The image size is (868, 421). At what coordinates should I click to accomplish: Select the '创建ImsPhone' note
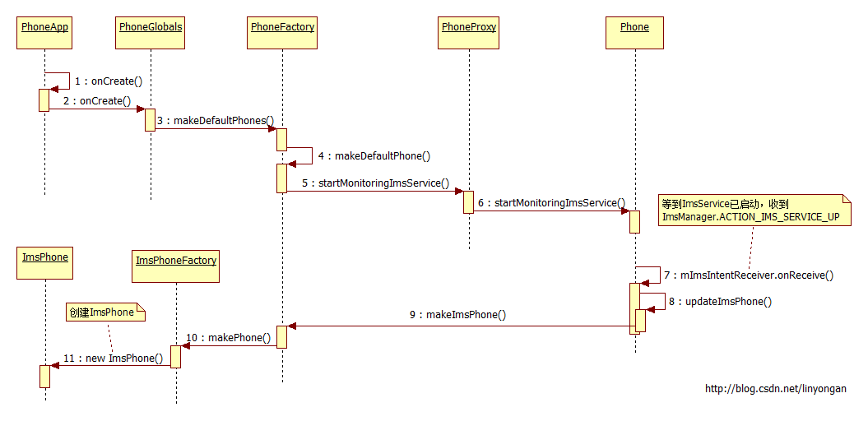pyautogui.click(x=106, y=312)
